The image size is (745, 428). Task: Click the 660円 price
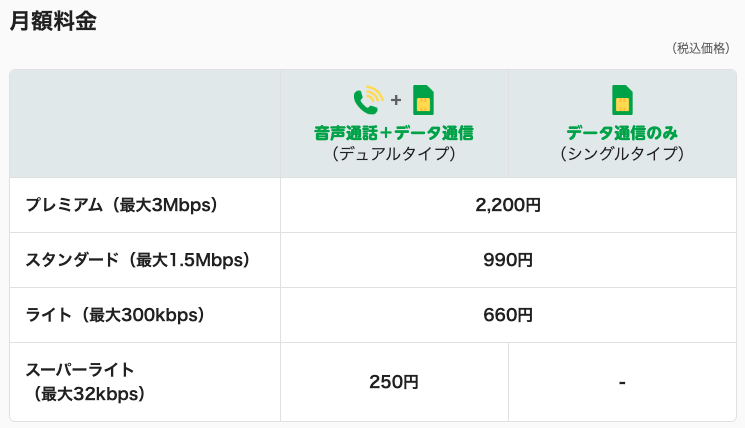point(508,315)
